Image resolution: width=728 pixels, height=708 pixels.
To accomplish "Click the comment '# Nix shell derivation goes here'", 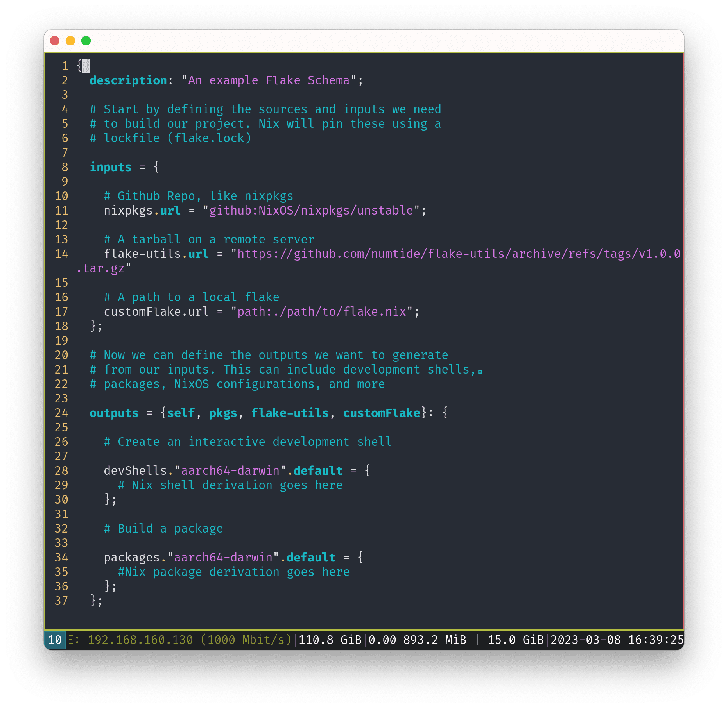I will (230, 485).
